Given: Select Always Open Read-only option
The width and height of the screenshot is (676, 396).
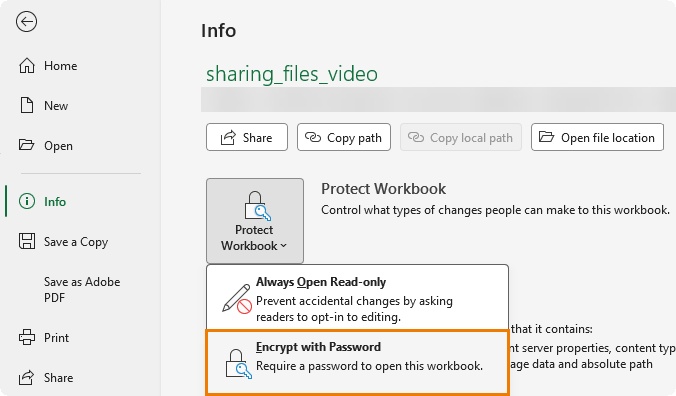Looking at the screenshot, I should point(357,299).
